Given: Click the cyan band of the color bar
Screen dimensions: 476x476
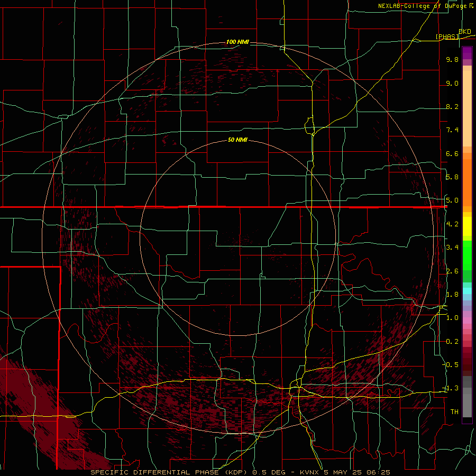Looking at the screenshot, I should tap(467, 291).
